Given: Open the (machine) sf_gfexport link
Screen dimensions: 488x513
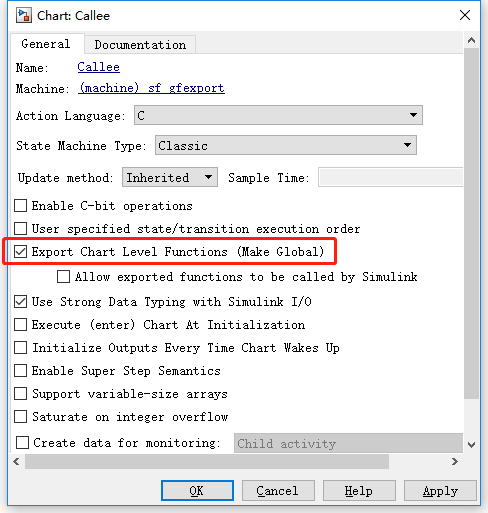Looking at the screenshot, I should pos(151,88).
